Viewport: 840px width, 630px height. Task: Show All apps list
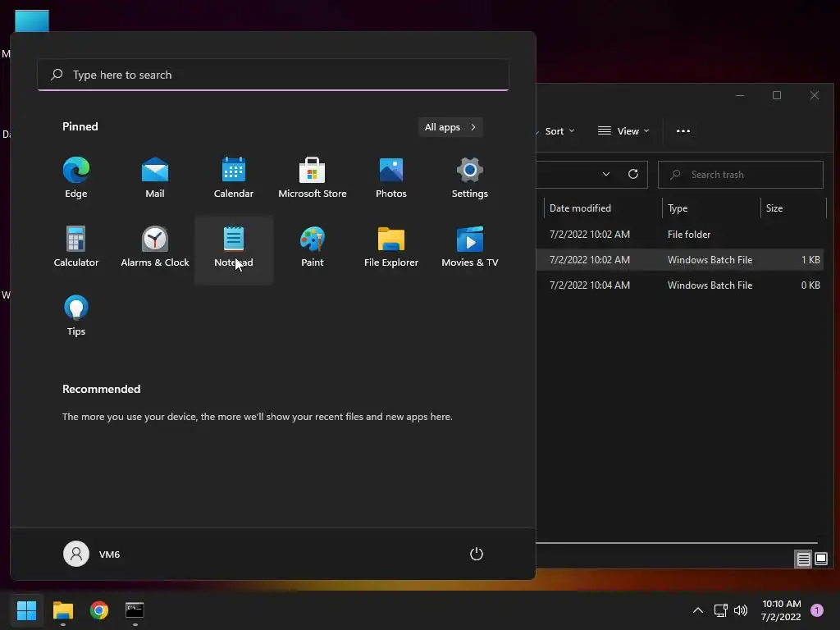pyautogui.click(x=450, y=127)
